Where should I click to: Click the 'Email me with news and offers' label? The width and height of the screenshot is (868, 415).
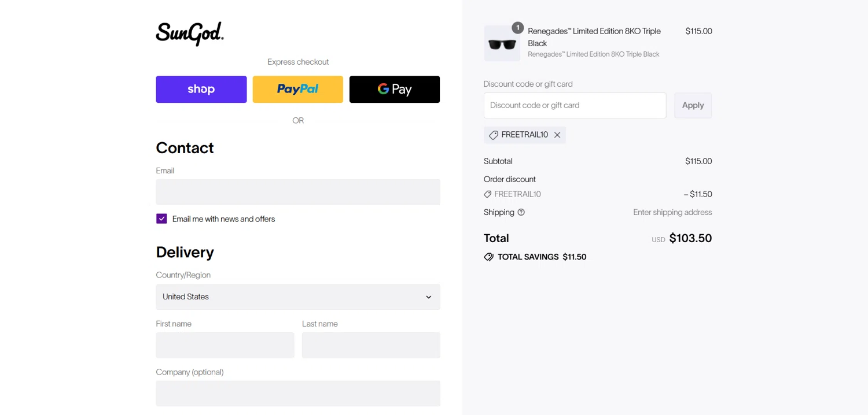click(x=223, y=219)
